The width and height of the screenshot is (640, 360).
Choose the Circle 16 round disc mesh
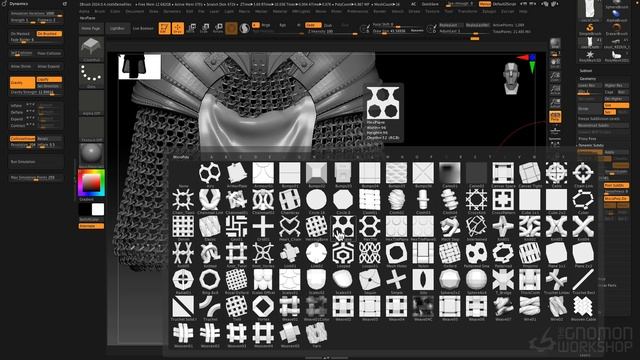click(x=316, y=200)
